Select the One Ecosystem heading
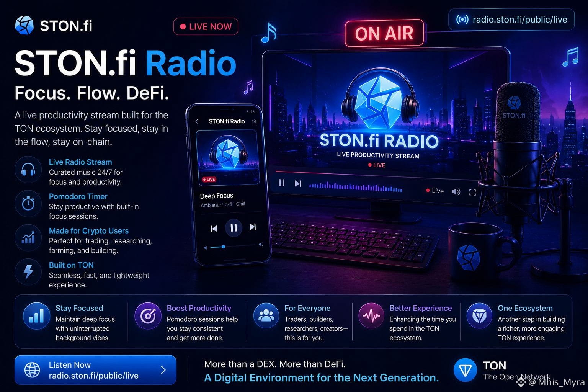 525,308
